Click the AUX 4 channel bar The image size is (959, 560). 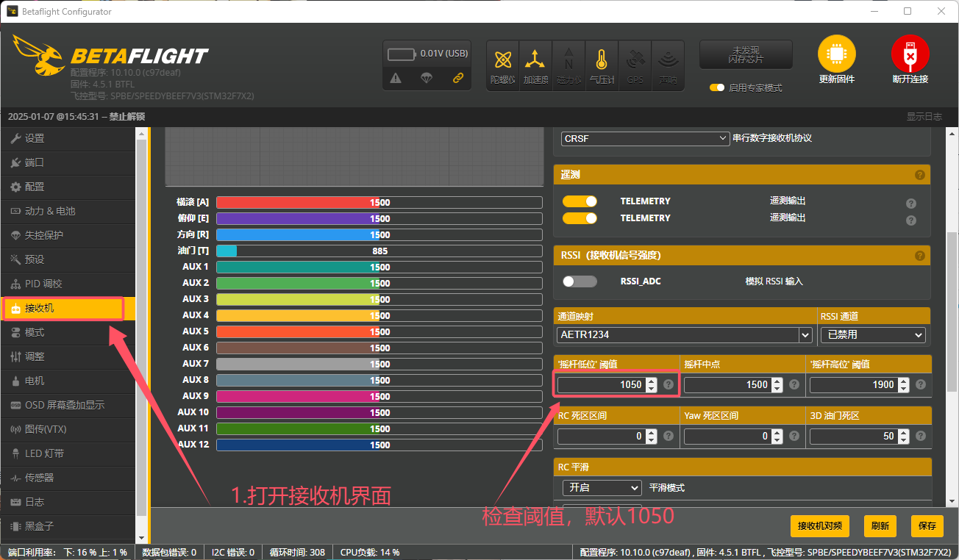coord(379,315)
